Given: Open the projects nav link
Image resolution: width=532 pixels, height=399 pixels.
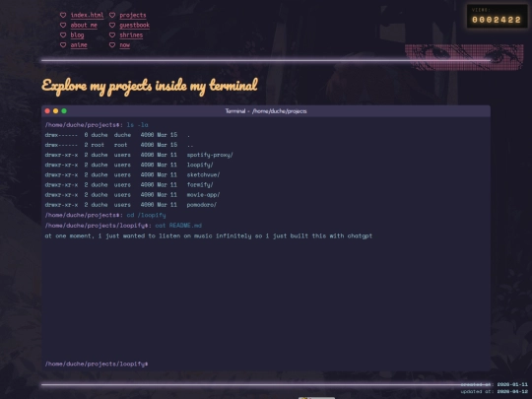Looking at the screenshot, I should pyautogui.click(x=133, y=15).
